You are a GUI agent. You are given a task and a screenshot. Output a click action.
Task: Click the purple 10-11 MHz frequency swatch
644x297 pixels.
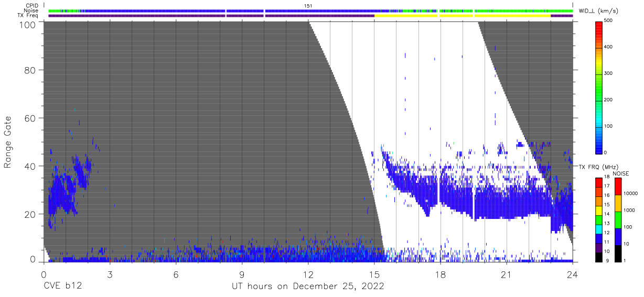(x=598, y=247)
